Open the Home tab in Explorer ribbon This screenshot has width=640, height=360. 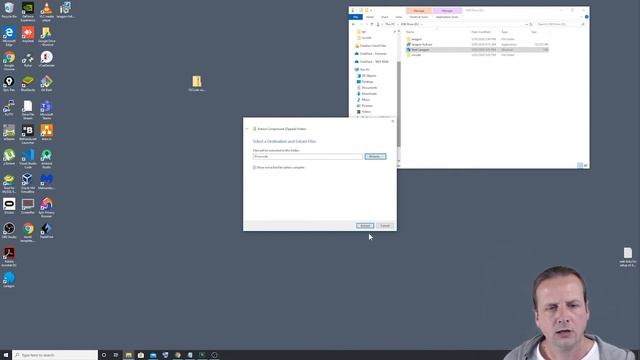click(x=370, y=17)
